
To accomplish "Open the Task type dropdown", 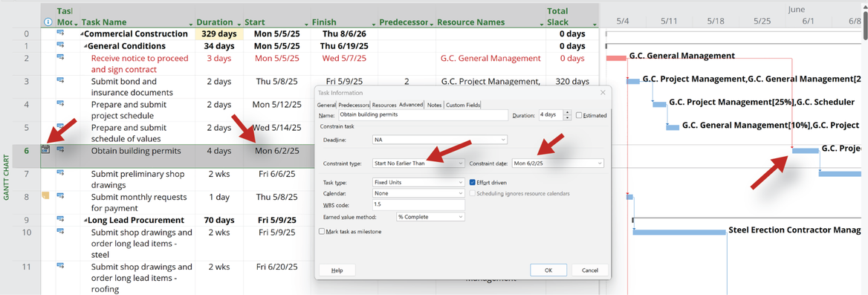I will 461,182.
